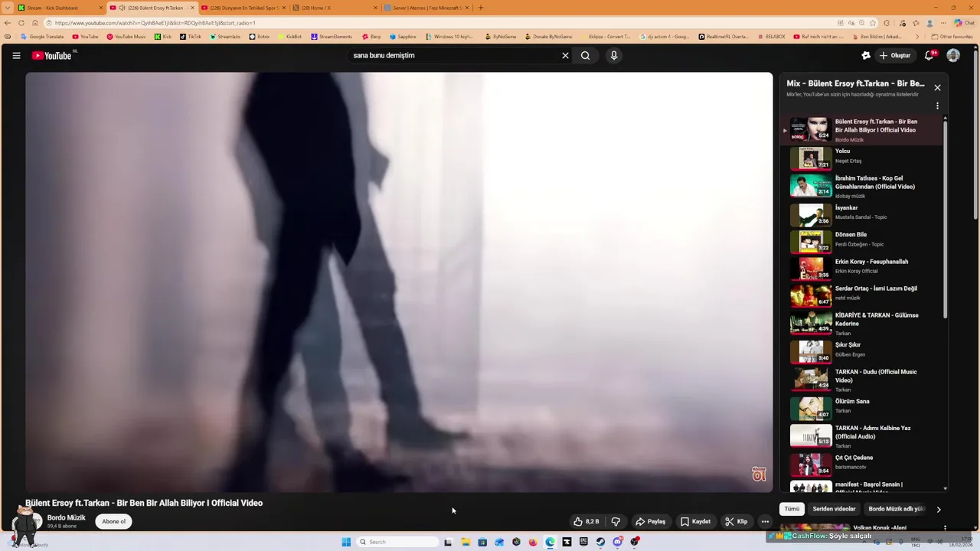980x551 pixels.
Task: Play Serdar Ortaç İsmi Lazım Değil
Action: 863,295
